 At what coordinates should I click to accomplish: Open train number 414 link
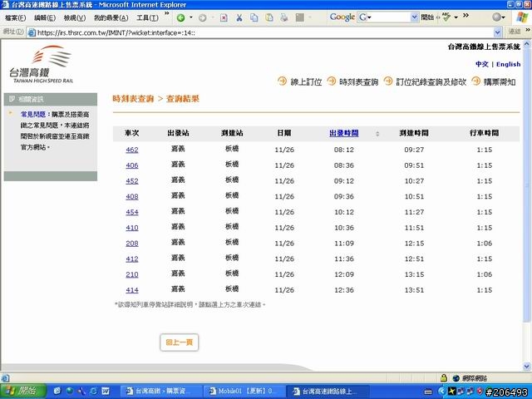(x=132, y=290)
